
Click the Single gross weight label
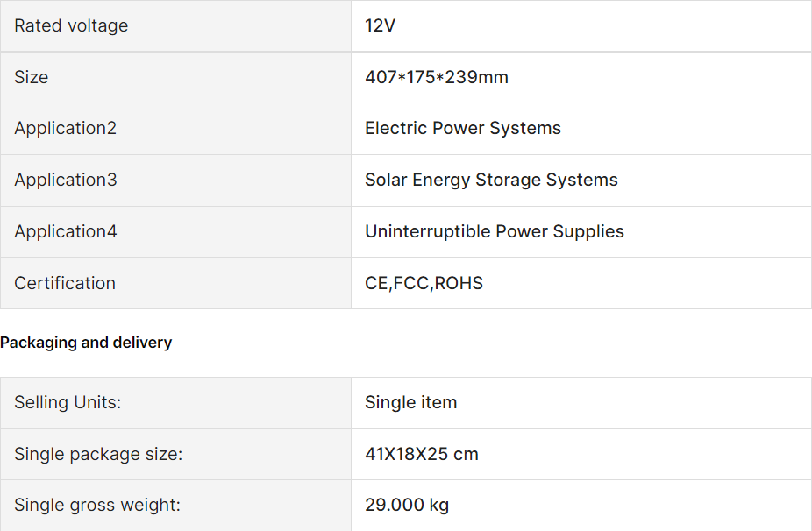(97, 505)
